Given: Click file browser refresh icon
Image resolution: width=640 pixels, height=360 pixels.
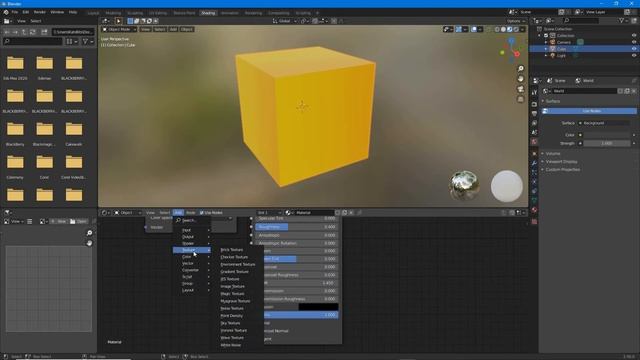Looking at the screenshot, I should point(33,32).
